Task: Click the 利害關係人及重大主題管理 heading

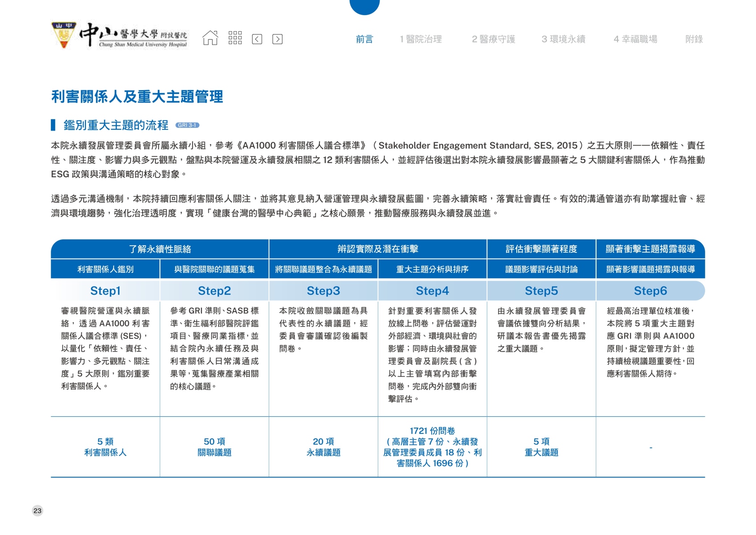Action: 137,97
